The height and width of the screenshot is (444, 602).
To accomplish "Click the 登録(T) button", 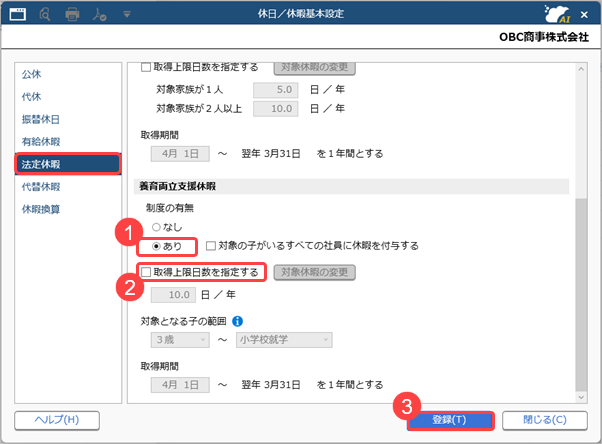I will click(x=450, y=420).
